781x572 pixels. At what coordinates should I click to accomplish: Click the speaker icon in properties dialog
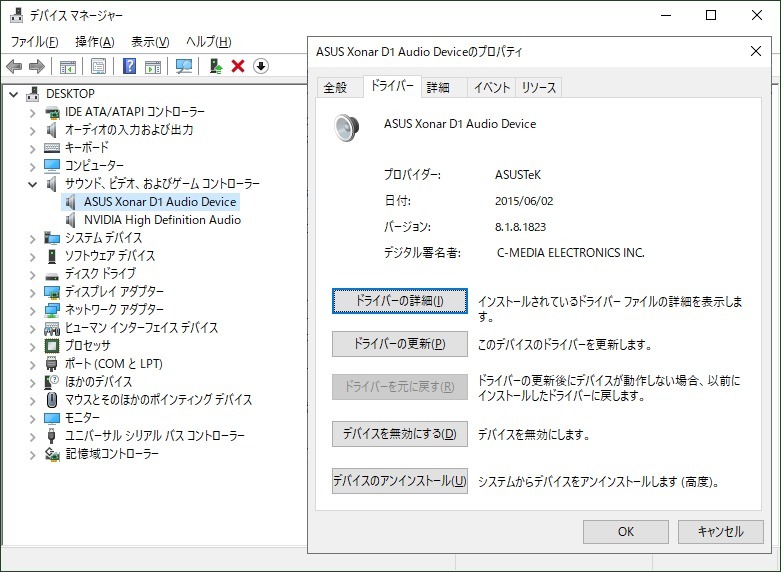[x=346, y=128]
